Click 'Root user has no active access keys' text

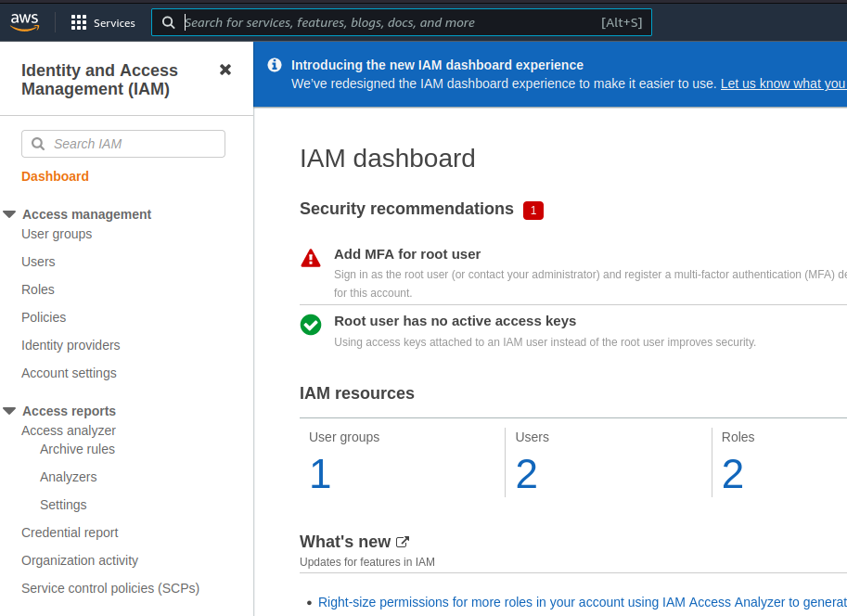pyautogui.click(x=456, y=321)
